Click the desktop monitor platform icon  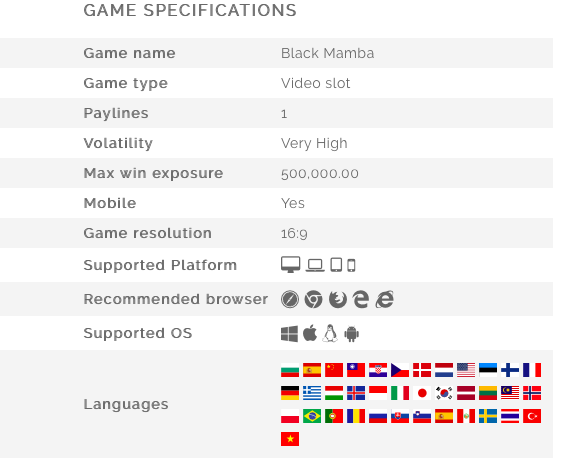(x=290, y=265)
